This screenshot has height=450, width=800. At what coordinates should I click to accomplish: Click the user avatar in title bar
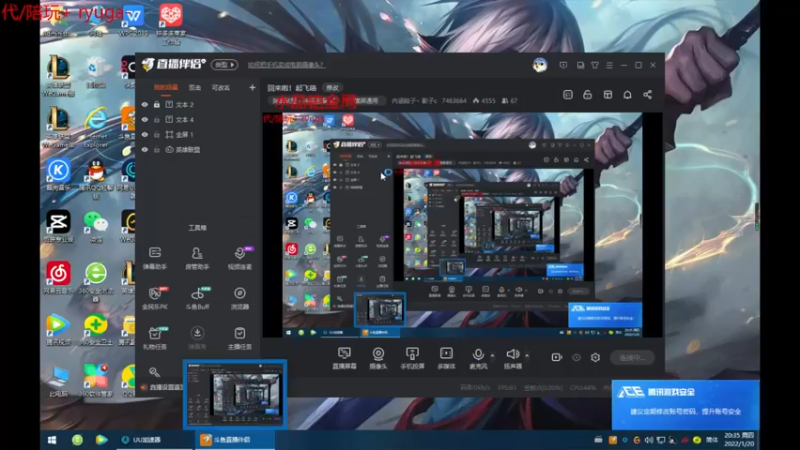(540, 65)
